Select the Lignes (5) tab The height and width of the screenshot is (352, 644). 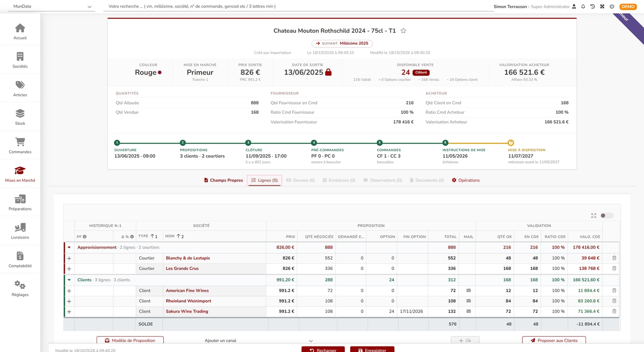(264, 180)
